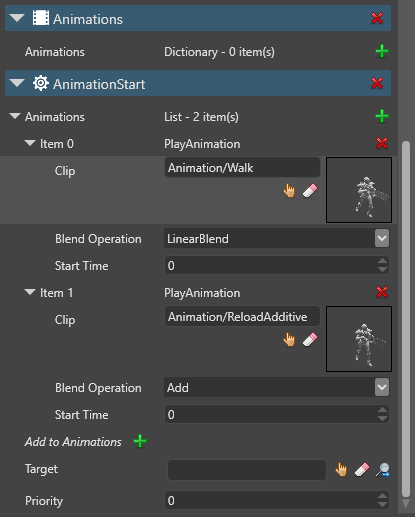Image resolution: width=415 pixels, height=517 pixels.
Task: Decrease Item 1 Start Time with down arrow
Action: click(383, 419)
